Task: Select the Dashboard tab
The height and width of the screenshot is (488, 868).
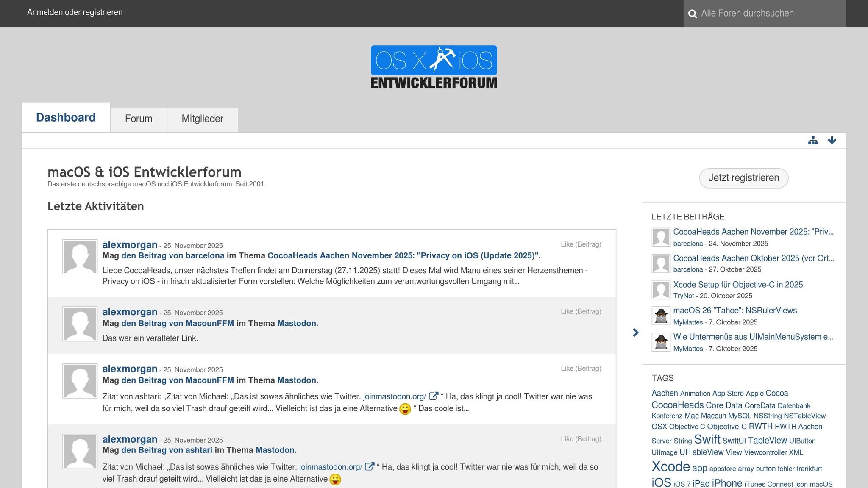Action: (66, 117)
